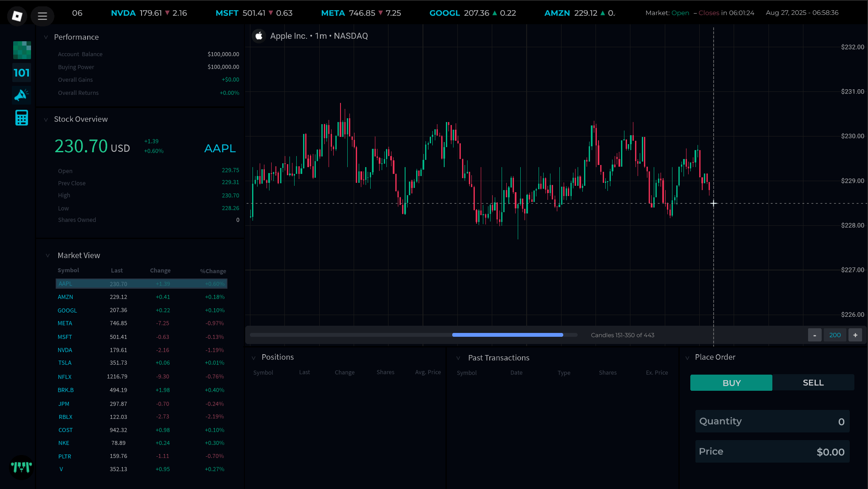Click the green pixelated avatar icon

click(x=22, y=50)
